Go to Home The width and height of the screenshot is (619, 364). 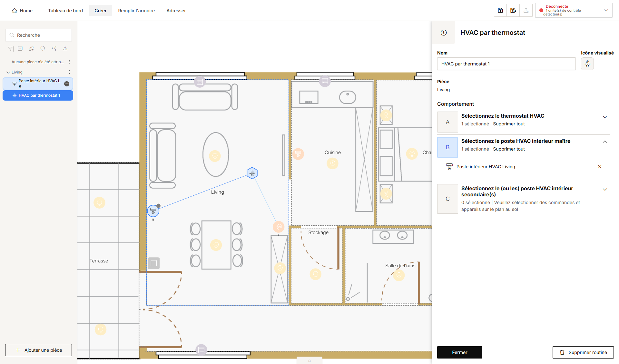[x=22, y=11]
